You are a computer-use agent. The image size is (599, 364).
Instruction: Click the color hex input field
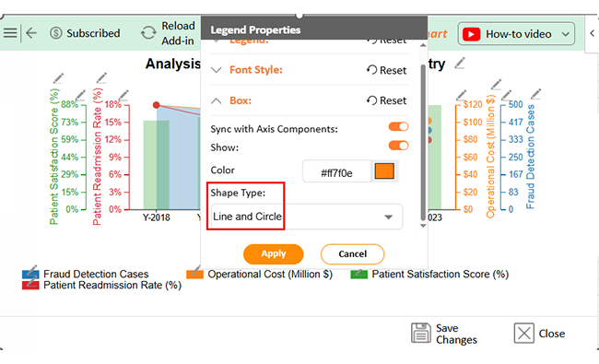click(x=336, y=171)
